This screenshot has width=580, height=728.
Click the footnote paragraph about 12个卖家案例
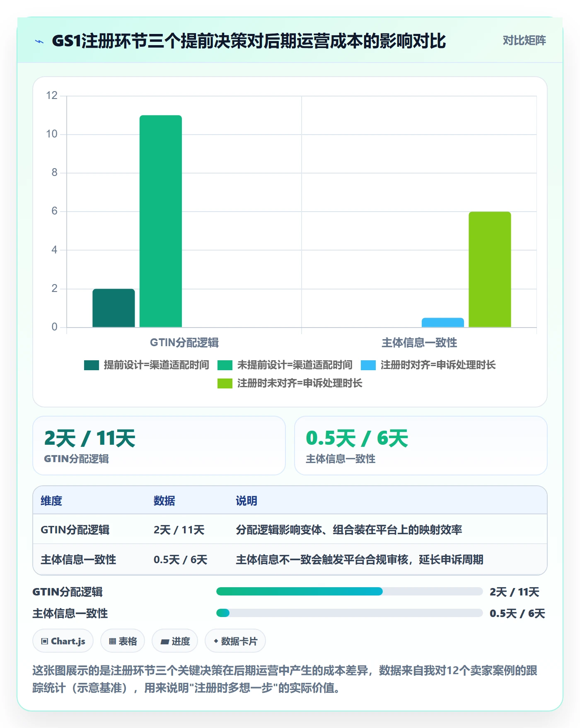coord(285,679)
